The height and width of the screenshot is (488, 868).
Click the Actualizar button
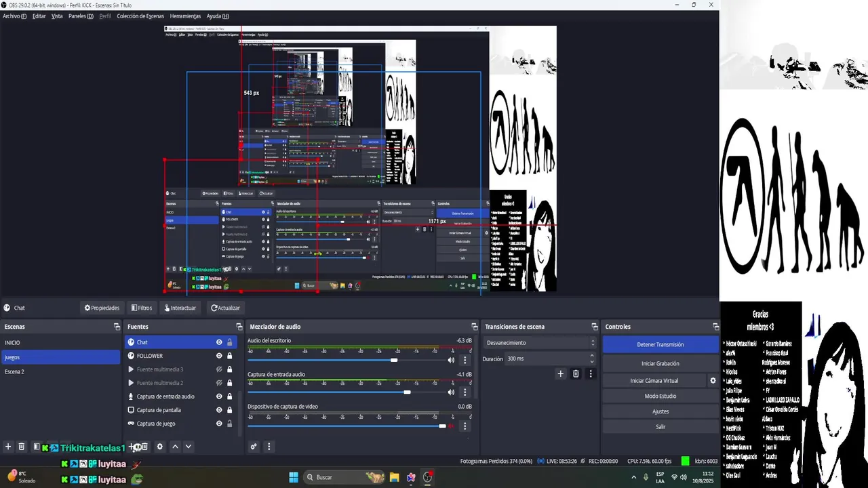(x=225, y=308)
